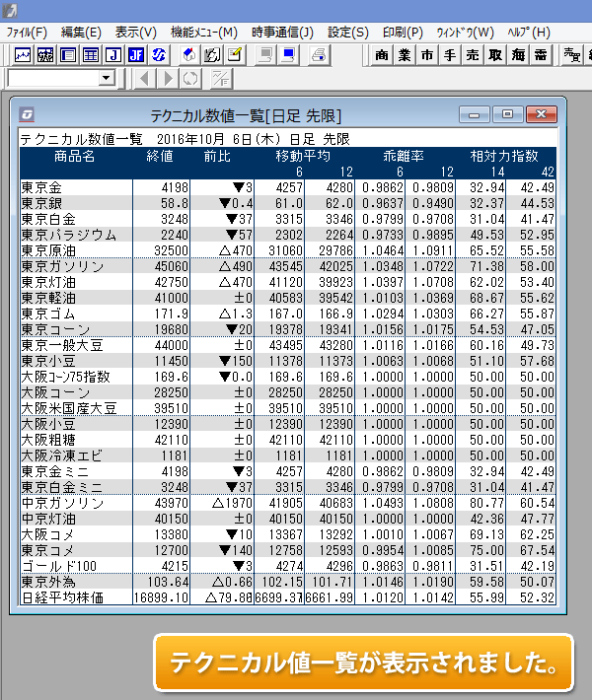Click the right arrow navigation button
This screenshot has width=592, height=700.
[x=168, y=78]
